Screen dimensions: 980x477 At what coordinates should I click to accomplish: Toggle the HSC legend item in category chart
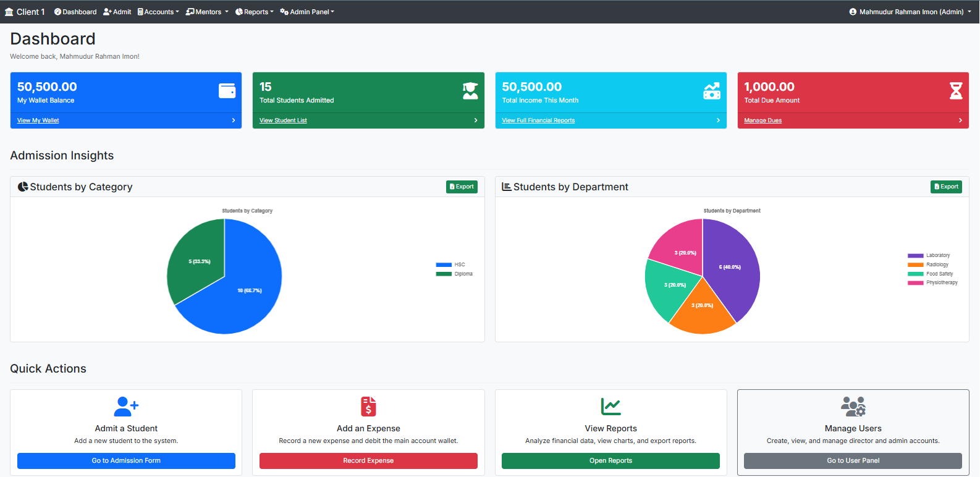point(450,264)
